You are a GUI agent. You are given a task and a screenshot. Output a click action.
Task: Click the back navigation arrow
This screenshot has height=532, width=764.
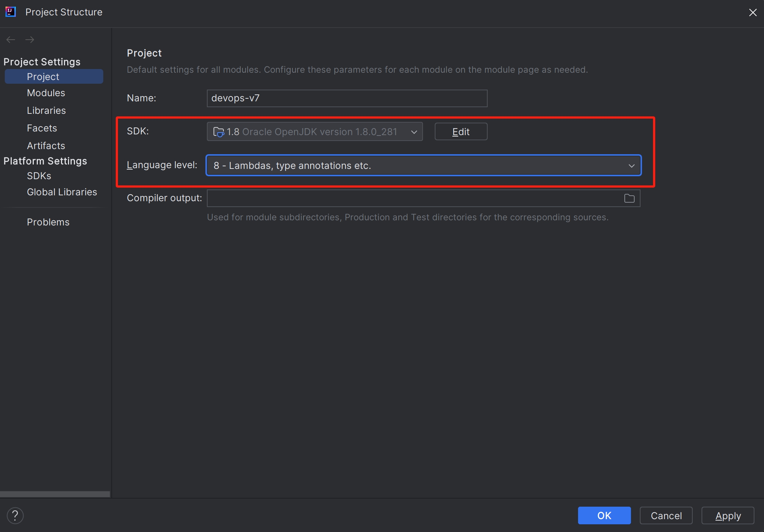point(11,40)
